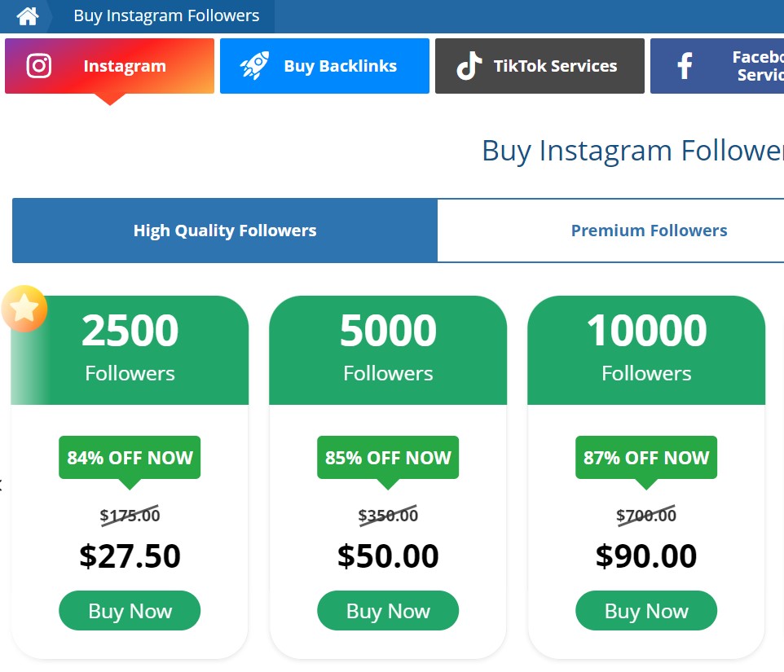
Task: Buy Now for 5000 followers package
Action: pyautogui.click(x=387, y=611)
